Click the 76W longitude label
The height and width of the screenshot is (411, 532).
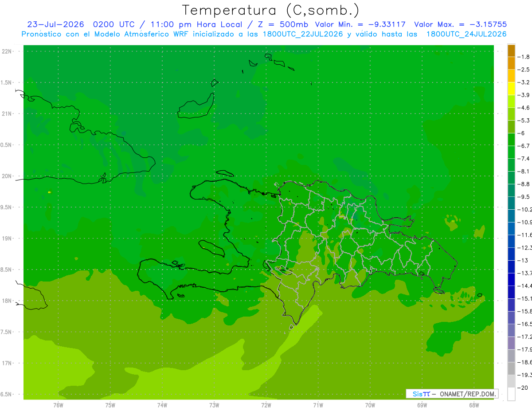tap(58, 405)
